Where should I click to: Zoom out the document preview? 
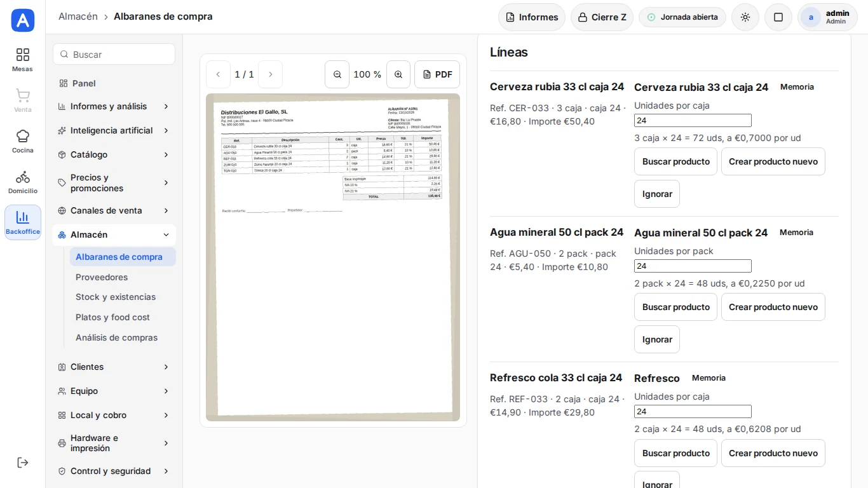click(x=337, y=74)
